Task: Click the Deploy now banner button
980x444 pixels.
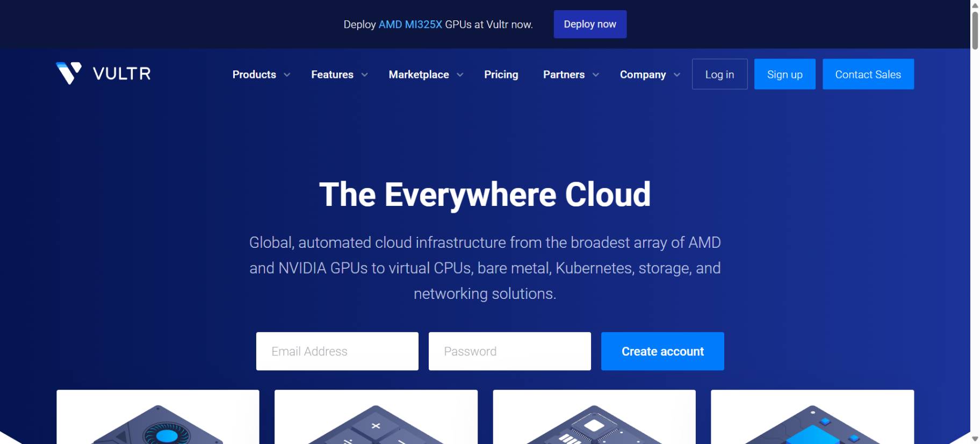Action: point(590,24)
